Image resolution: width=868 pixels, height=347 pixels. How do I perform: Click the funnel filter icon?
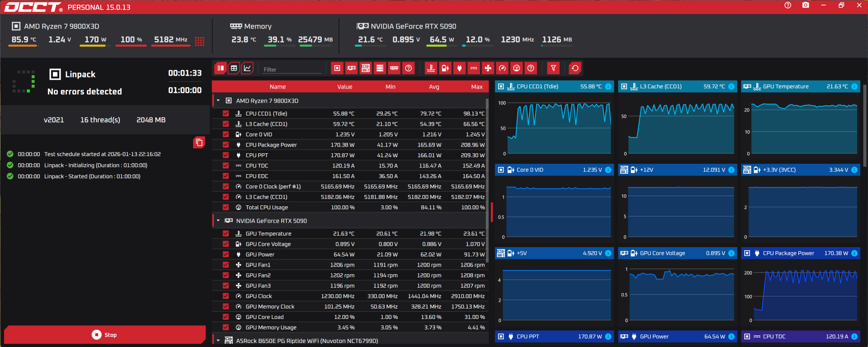click(x=553, y=68)
